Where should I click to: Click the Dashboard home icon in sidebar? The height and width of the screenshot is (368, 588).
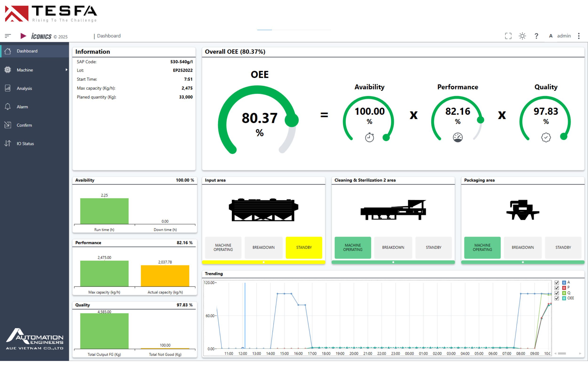point(8,51)
